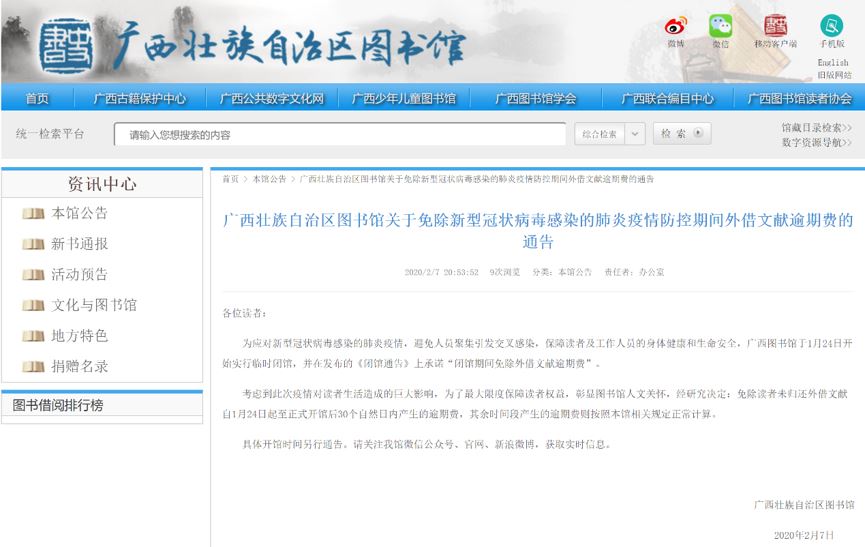Focus the unified search input field
The image size is (865, 547).
(340, 135)
